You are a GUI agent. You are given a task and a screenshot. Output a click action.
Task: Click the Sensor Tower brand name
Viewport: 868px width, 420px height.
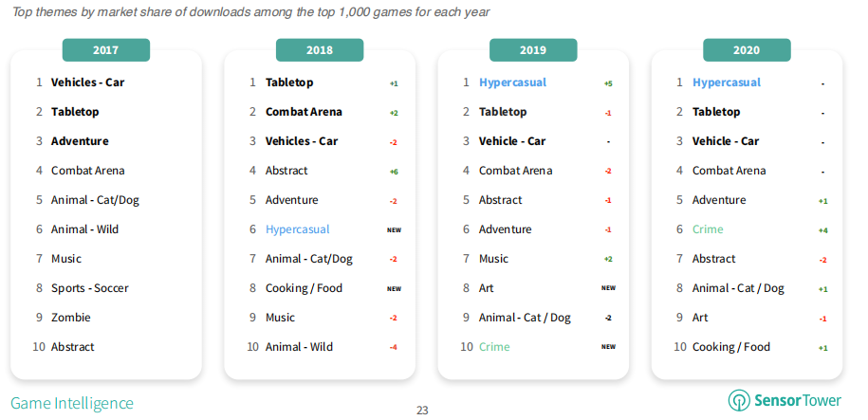(x=797, y=400)
